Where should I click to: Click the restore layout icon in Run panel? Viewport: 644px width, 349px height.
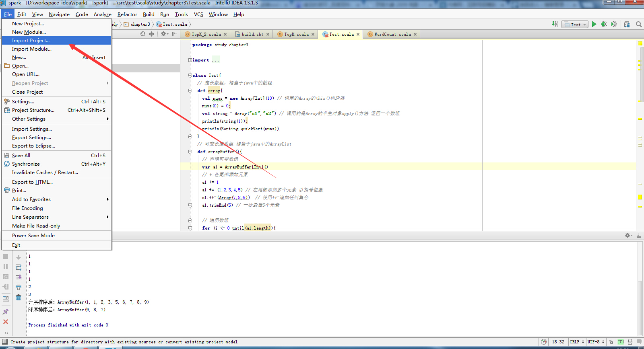[6, 299]
